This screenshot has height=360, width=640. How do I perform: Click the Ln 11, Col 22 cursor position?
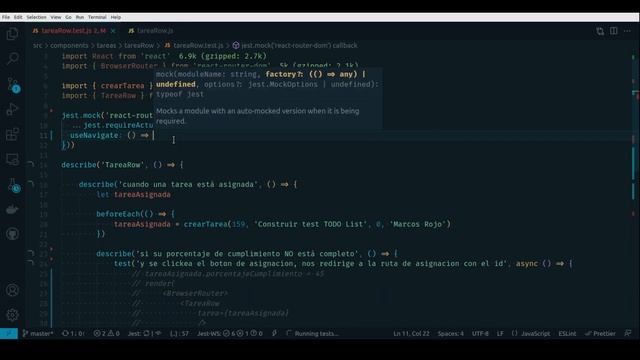[x=411, y=333]
